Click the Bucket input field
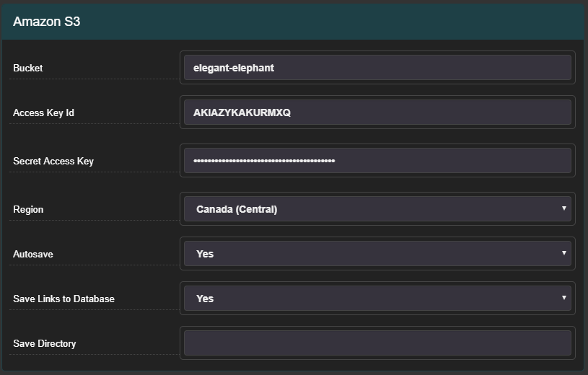 click(x=377, y=68)
